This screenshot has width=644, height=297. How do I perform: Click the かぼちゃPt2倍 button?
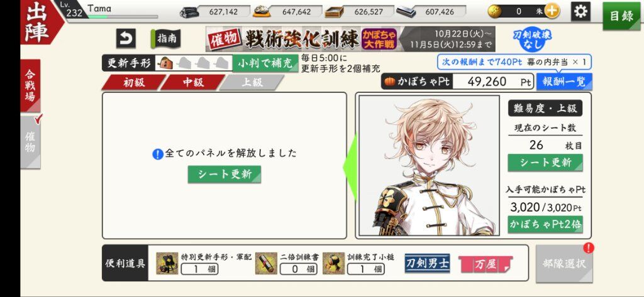tap(545, 224)
